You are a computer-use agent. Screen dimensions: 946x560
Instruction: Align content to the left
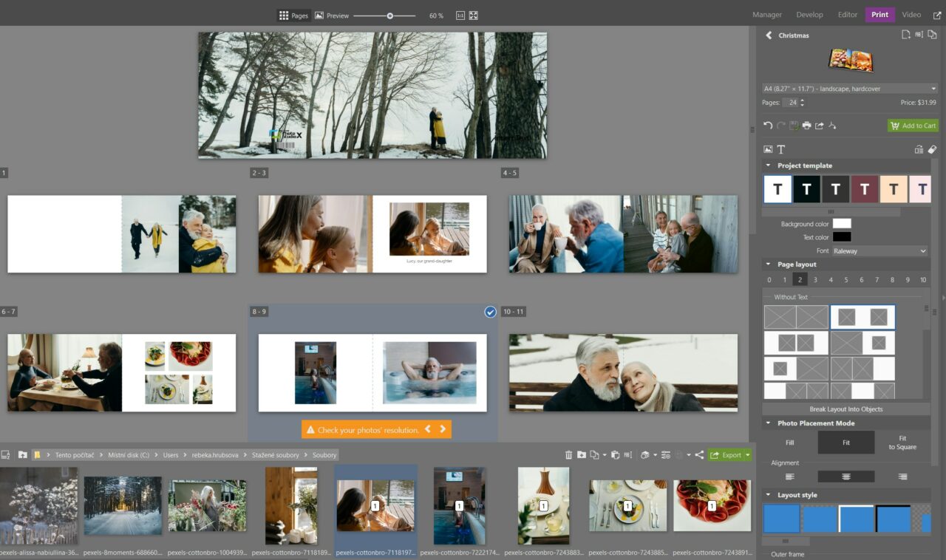pyautogui.click(x=790, y=477)
